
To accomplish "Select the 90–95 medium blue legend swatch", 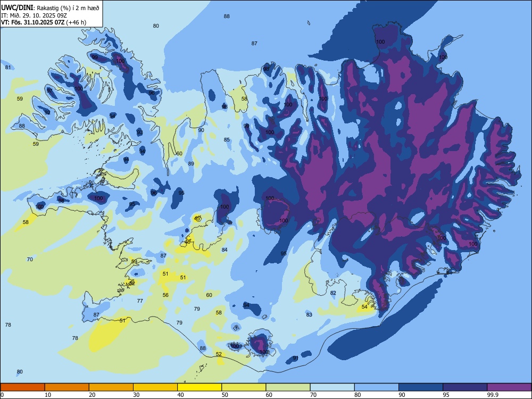I will [x=421, y=387].
